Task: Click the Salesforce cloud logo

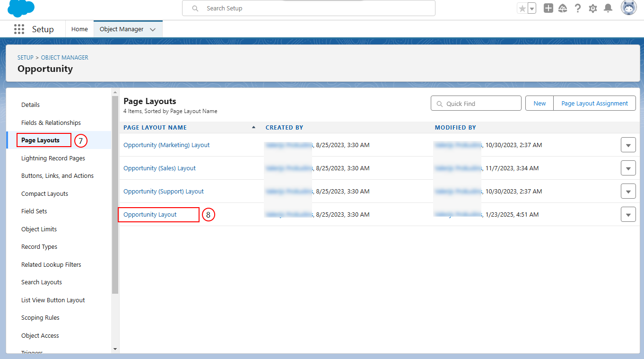Action: tap(21, 9)
